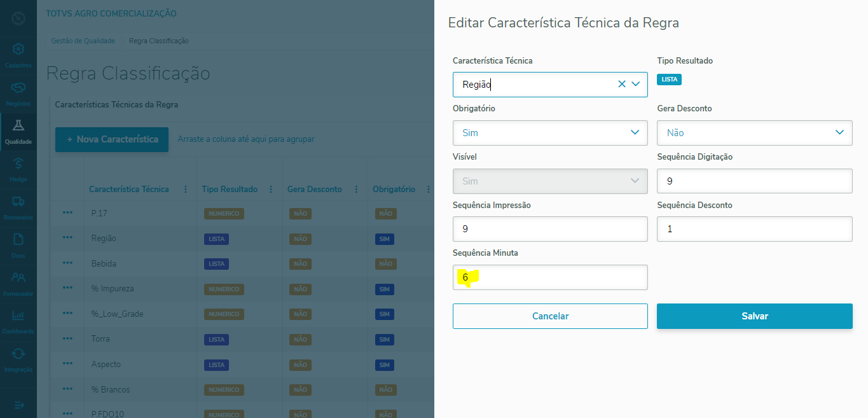Click the disabled Visível dropdown

click(x=550, y=181)
